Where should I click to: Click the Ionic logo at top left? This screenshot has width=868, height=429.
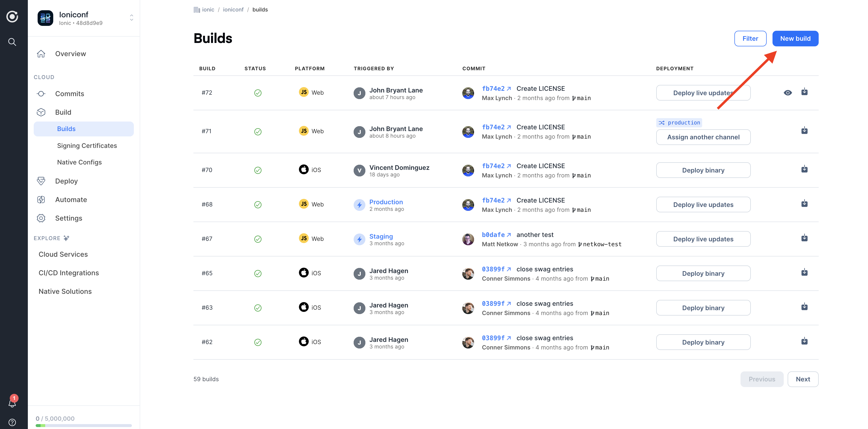click(x=12, y=17)
